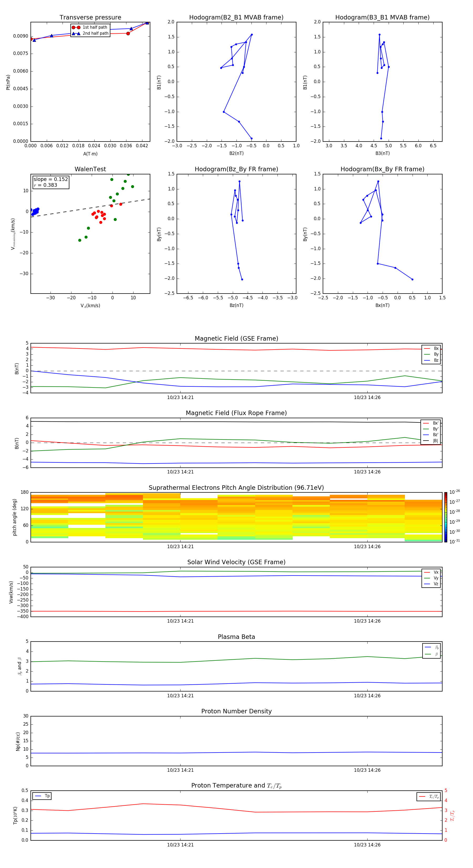Click the 'V_A(km/s)' axis label in WalenTest

pyautogui.click(x=90, y=306)
